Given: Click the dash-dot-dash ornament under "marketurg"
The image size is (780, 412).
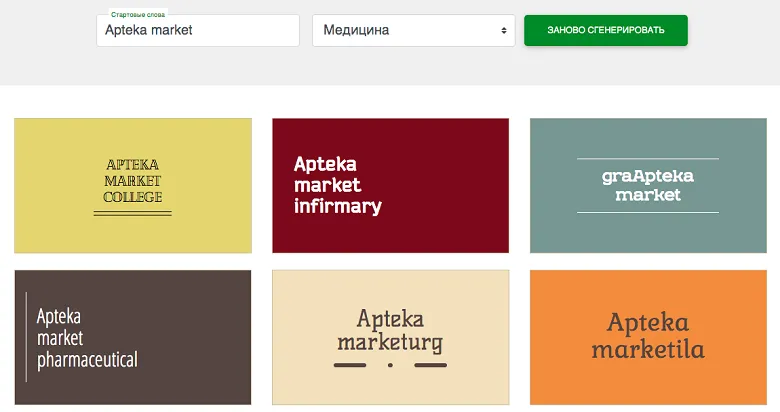Looking at the screenshot, I should coord(390,366).
